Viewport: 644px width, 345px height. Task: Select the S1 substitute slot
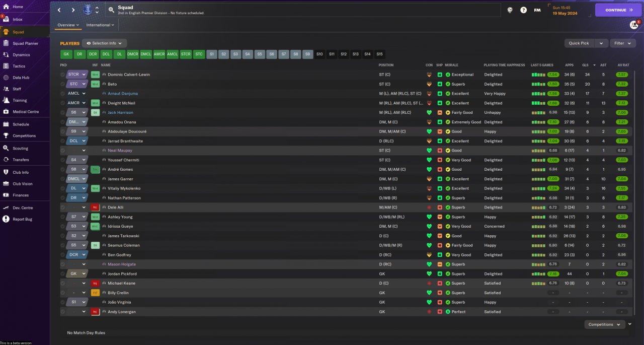(x=211, y=54)
